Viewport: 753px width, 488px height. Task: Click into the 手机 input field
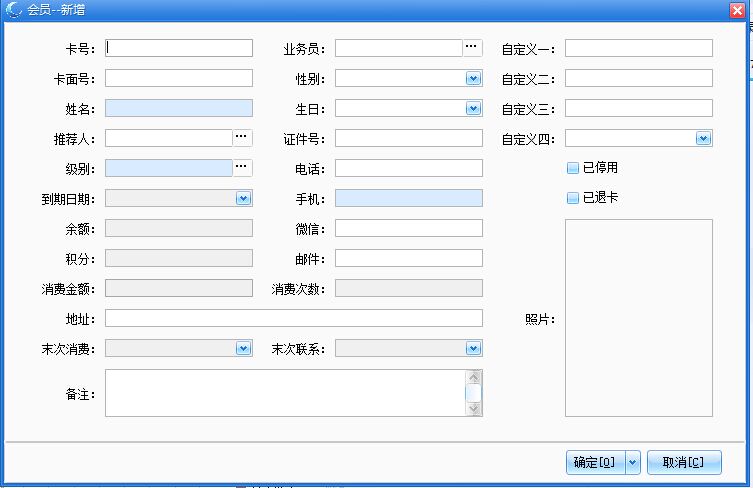pyautogui.click(x=408, y=198)
